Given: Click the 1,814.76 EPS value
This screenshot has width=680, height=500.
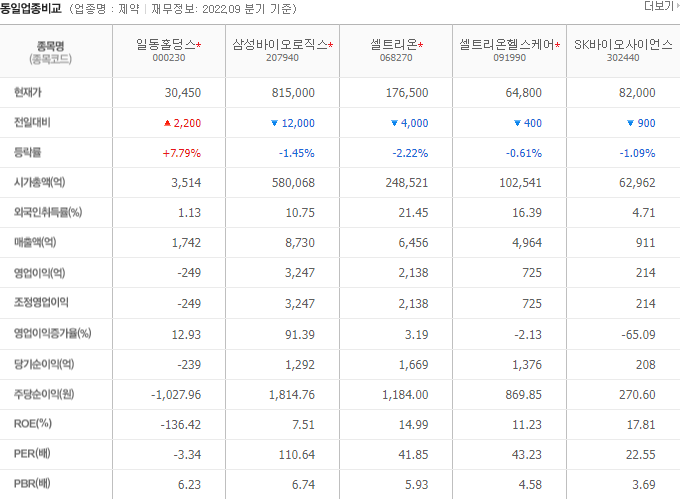Looking at the screenshot, I should click(x=292, y=395).
